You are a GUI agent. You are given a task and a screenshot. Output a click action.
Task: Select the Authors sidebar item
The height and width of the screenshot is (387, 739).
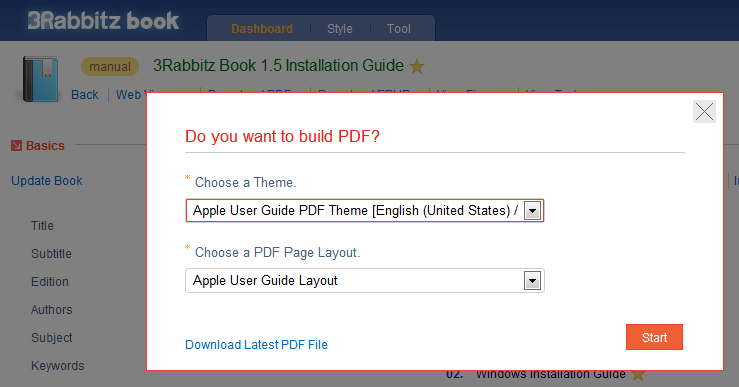click(52, 310)
